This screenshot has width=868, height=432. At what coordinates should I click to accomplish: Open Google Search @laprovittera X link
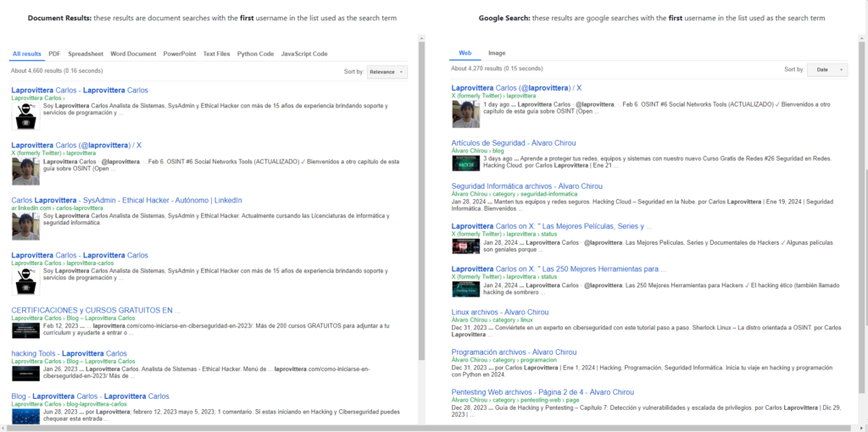tap(516, 88)
